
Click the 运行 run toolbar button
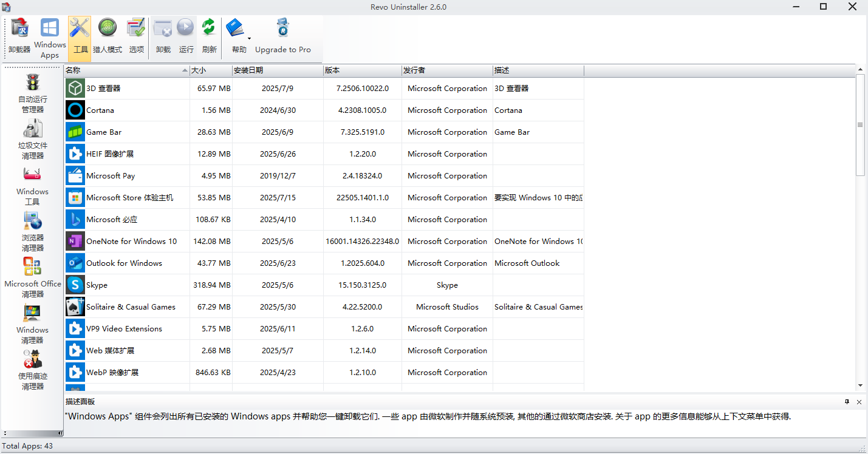186,38
